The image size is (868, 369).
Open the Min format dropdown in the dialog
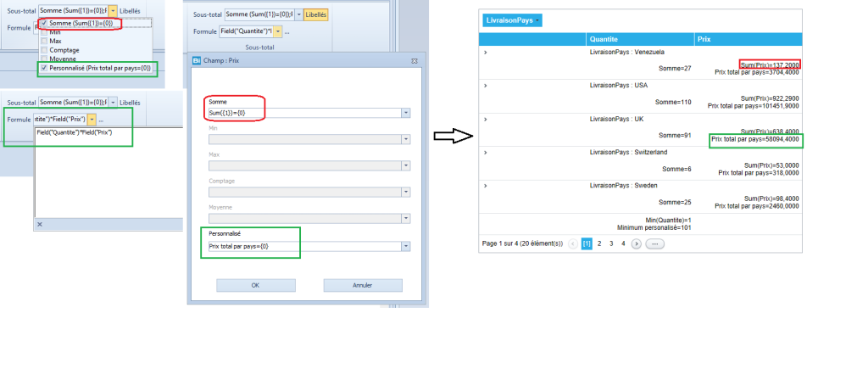(x=406, y=139)
